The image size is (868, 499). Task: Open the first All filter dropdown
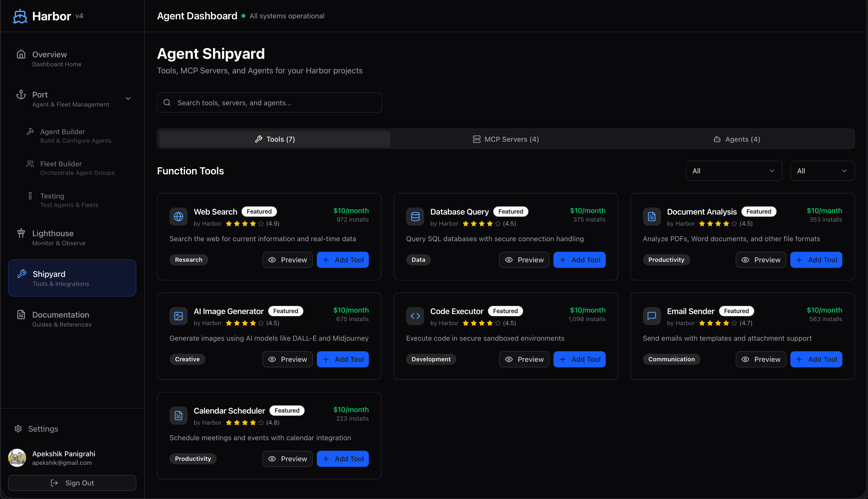733,171
